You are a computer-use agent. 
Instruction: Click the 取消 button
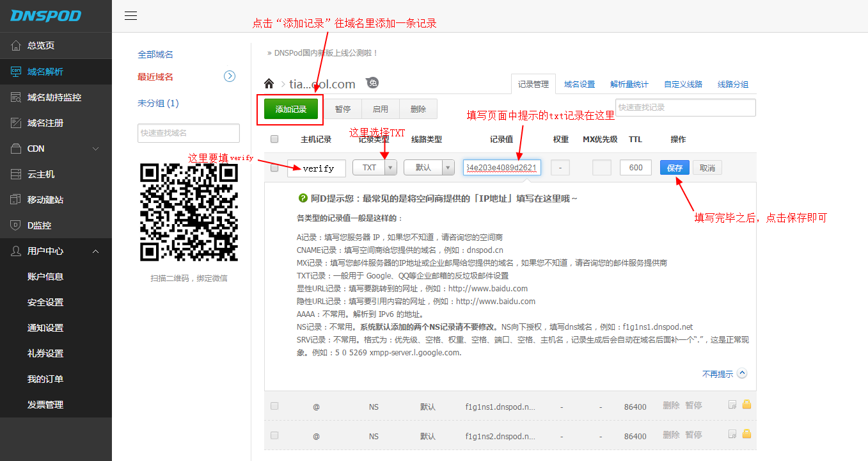click(707, 168)
